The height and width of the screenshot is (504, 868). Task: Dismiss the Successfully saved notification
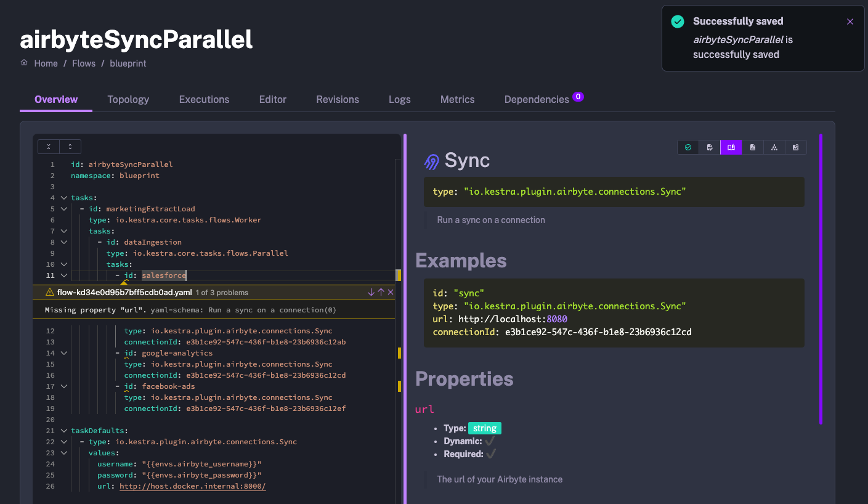tap(850, 22)
